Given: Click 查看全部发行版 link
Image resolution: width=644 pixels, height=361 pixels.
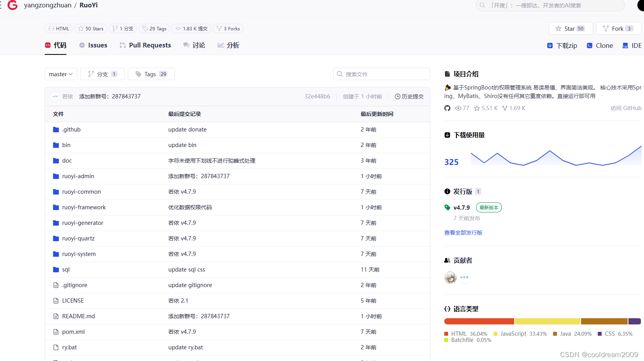Looking at the screenshot, I should [x=463, y=233].
